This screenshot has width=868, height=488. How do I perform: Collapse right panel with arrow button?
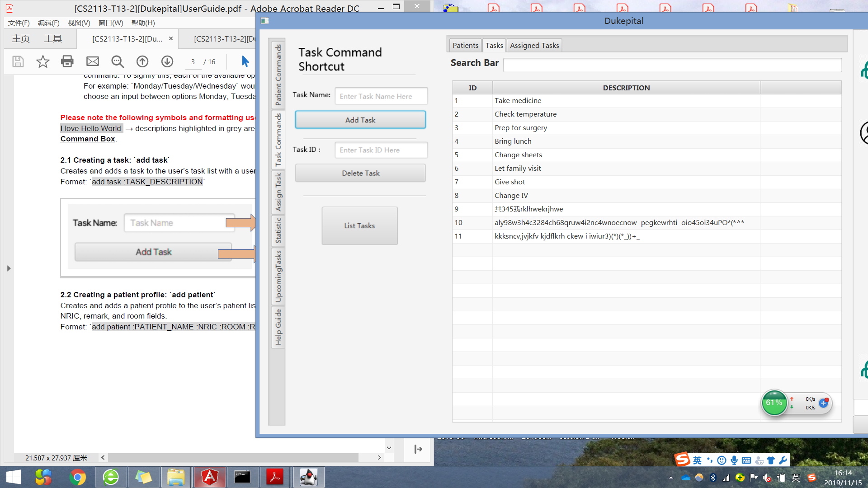[418, 449]
